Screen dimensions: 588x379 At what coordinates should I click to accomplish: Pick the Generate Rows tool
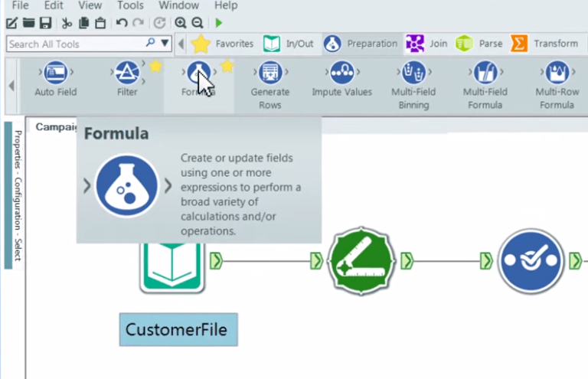coord(269,74)
